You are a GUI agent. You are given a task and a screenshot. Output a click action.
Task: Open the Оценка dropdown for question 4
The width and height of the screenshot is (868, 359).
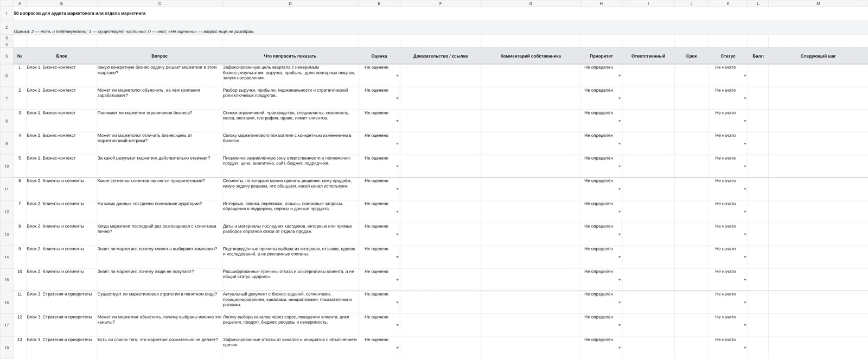tap(397, 144)
